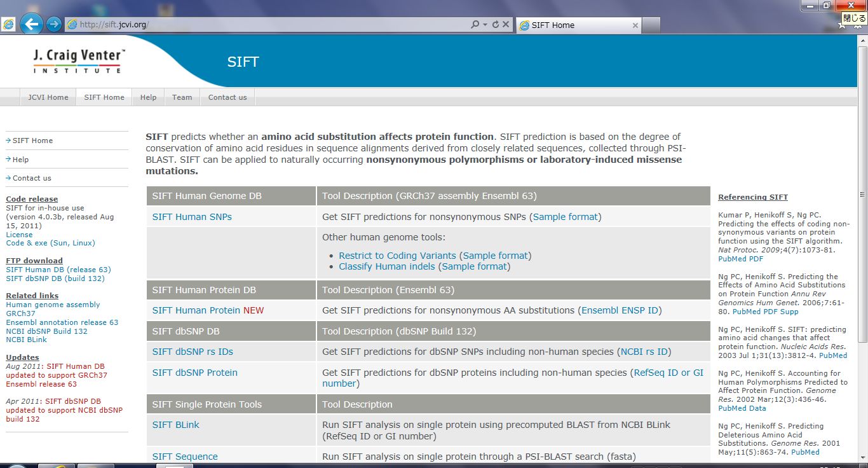Open Sample format link for nonsynonymous SNPs
868x468 pixels.
click(566, 217)
